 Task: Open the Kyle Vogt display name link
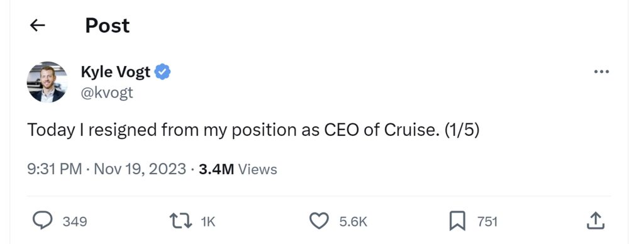(x=116, y=72)
